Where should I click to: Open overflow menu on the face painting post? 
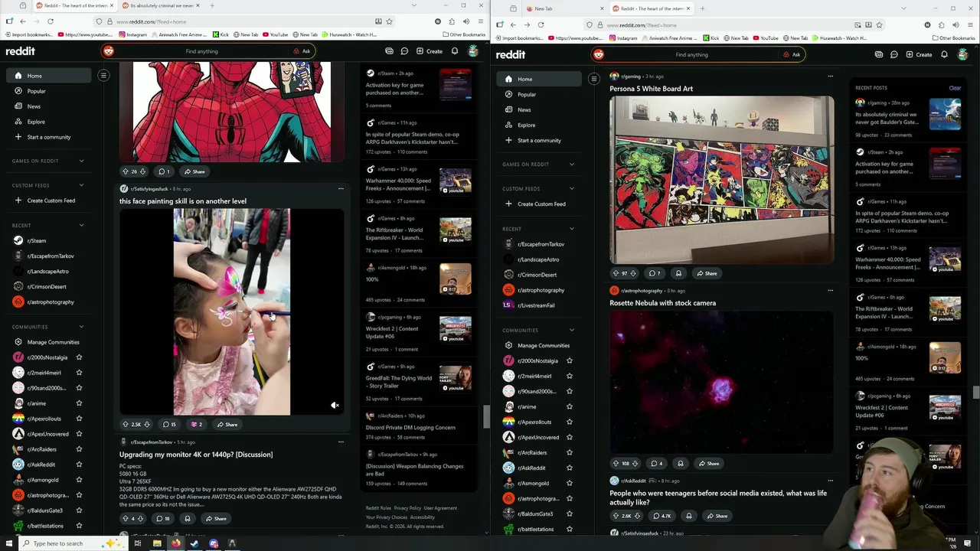coord(341,188)
